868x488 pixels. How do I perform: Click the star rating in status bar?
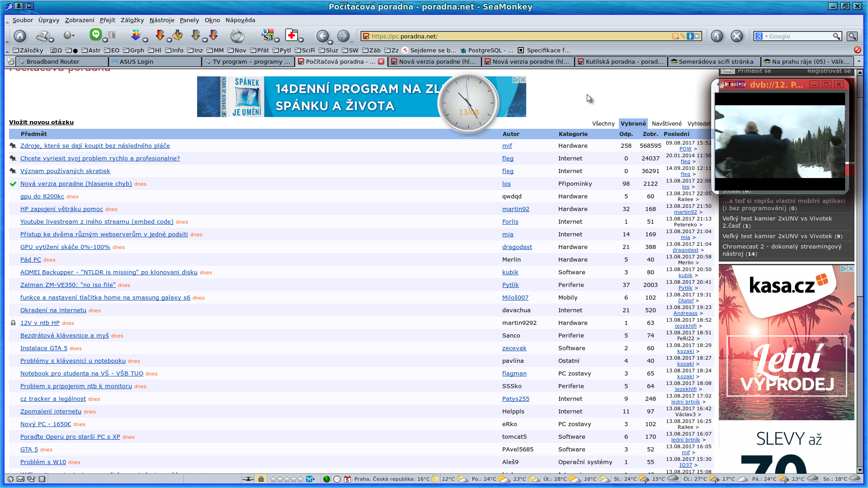(286, 479)
